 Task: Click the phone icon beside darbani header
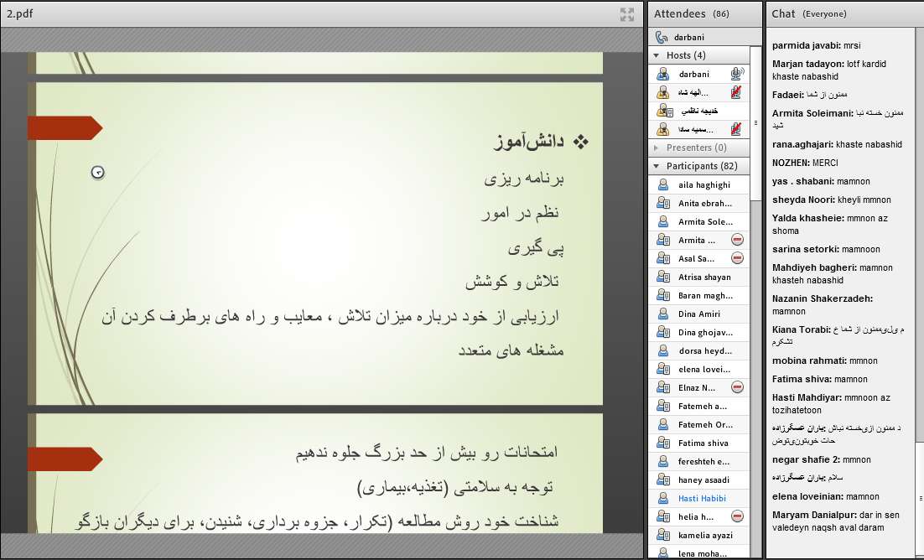click(x=662, y=38)
